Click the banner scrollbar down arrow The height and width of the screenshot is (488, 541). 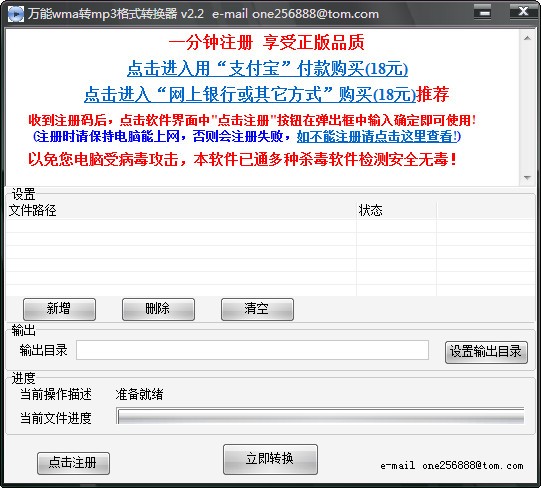click(x=527, y=178)
